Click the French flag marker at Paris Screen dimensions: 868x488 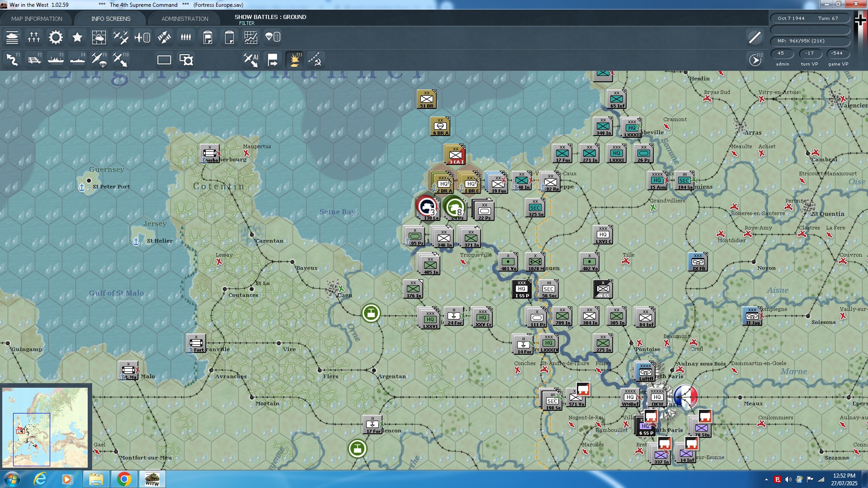(x=686, y=396)
